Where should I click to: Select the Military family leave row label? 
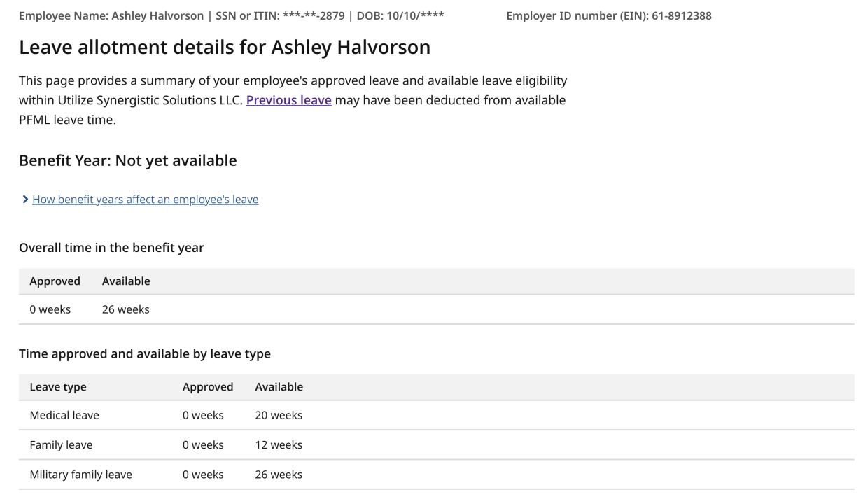point(80,475)
